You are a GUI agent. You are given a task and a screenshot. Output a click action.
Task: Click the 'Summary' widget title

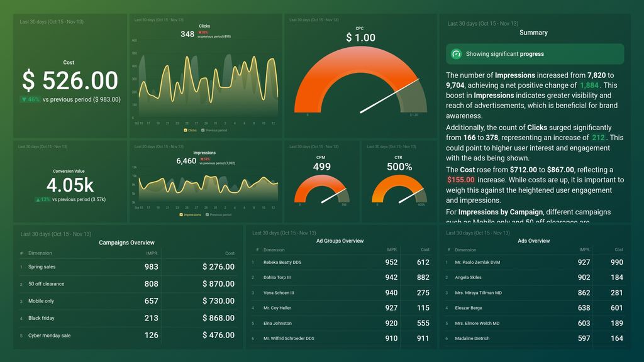click(x=533, y=33)
